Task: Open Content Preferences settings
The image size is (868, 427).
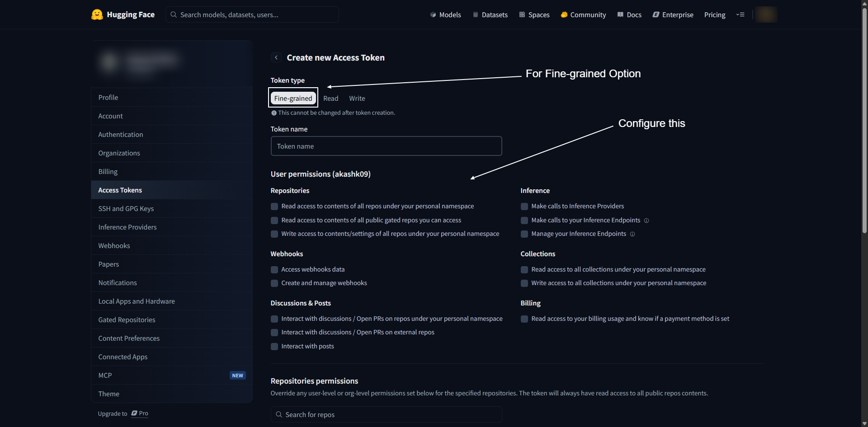Action: pyautogui.click(x=172, y=338)
